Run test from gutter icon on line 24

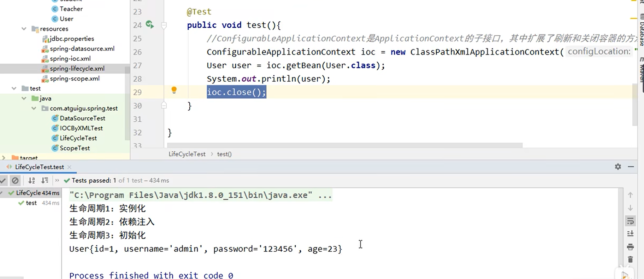click(150, 24)
